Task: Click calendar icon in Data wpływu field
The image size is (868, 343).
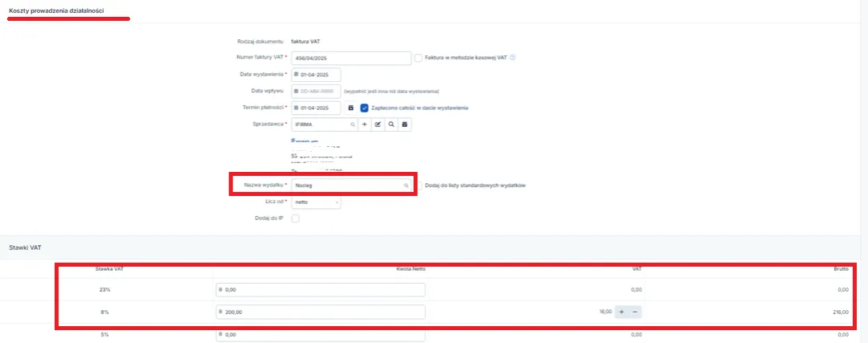Action: tap(296, 91)
